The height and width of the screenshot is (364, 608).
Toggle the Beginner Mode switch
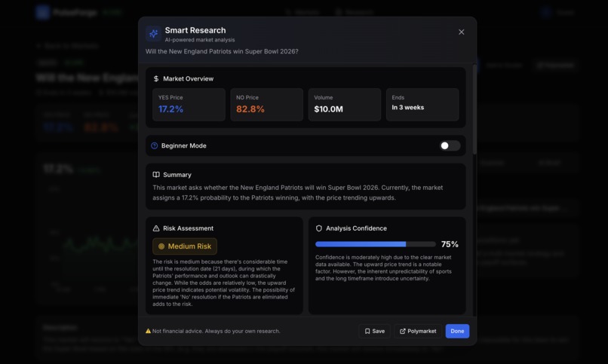[450, 145]
